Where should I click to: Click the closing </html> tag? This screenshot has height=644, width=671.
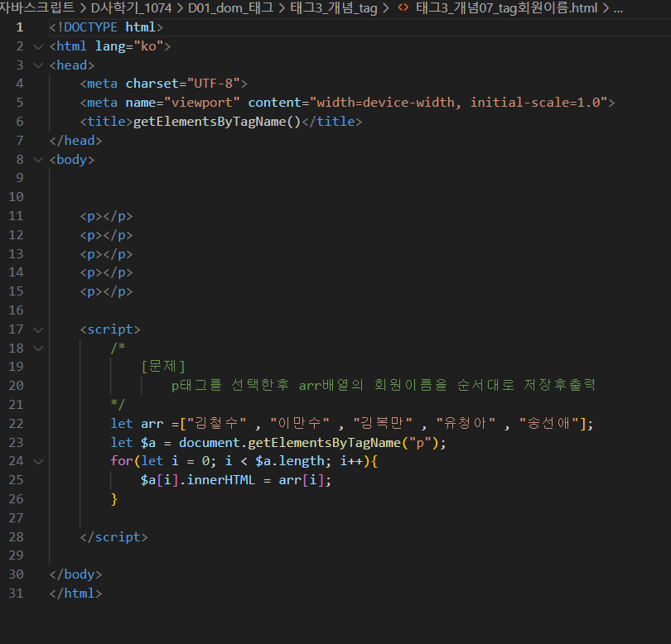coord(75,594)
